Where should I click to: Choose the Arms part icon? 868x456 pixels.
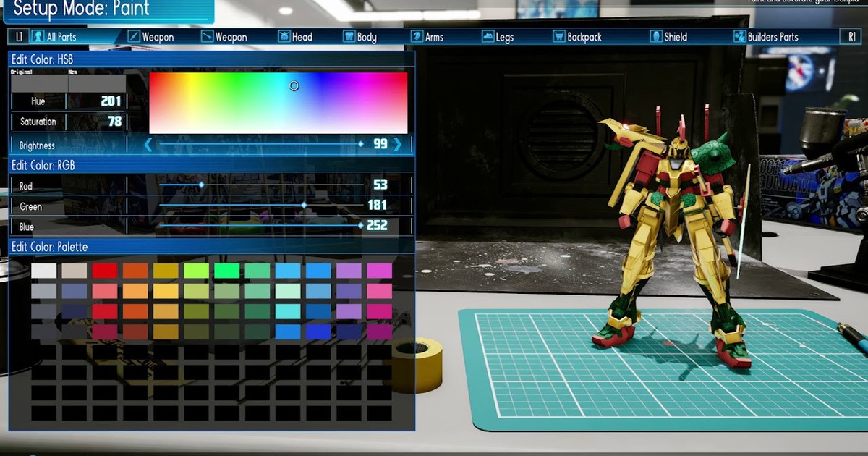(x=417, y=37)
